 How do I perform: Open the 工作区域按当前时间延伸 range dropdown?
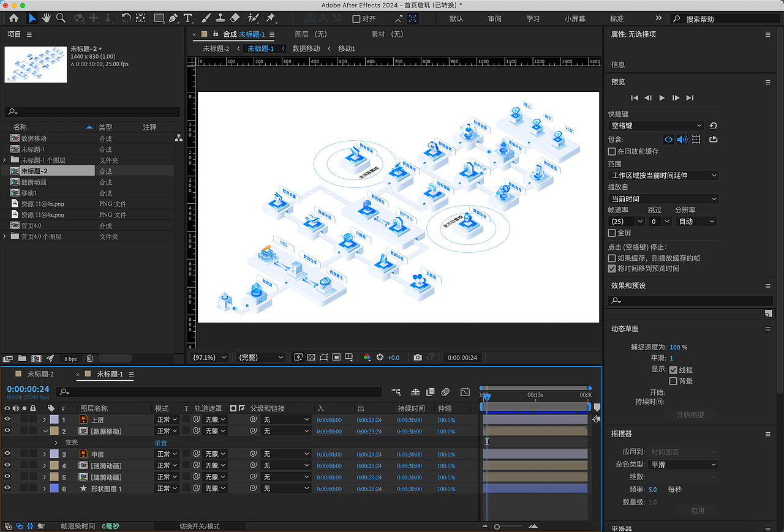coord(663,176)
